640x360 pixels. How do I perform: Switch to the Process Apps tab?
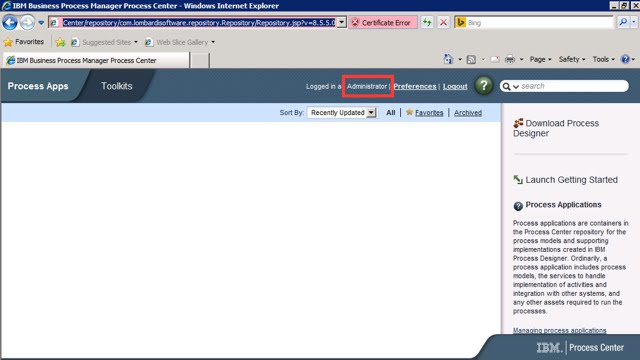coord(38,86)
